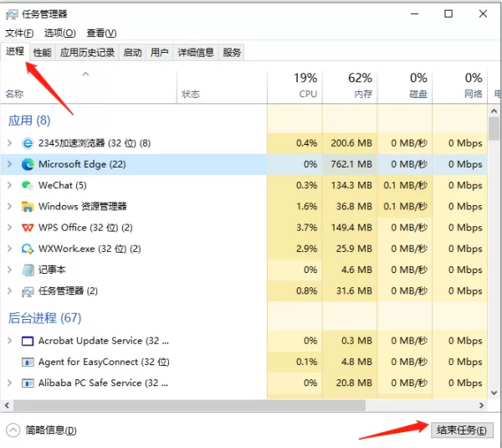Switch to the 服务 tab
Image resolution: width=502 pixels, height=448 pixels.
pyautogui.click(x=232, y=53)
